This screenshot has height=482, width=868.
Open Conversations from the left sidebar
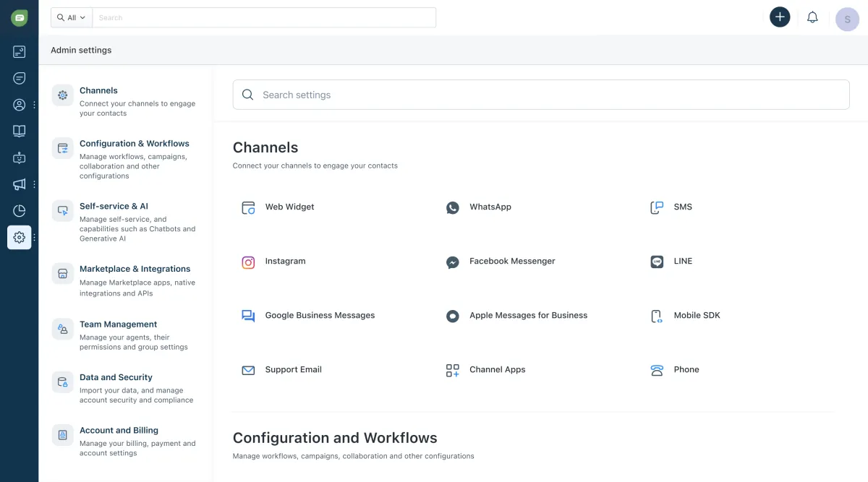coord(19,78)
